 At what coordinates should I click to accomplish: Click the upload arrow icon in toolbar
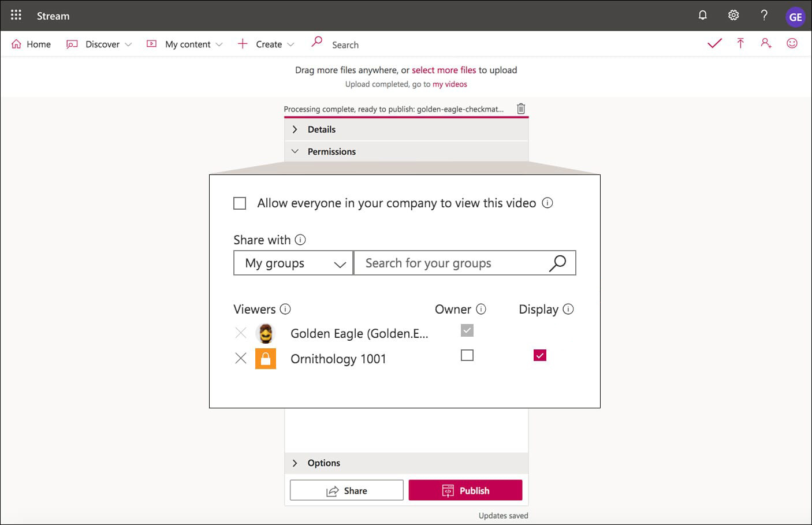740,43
